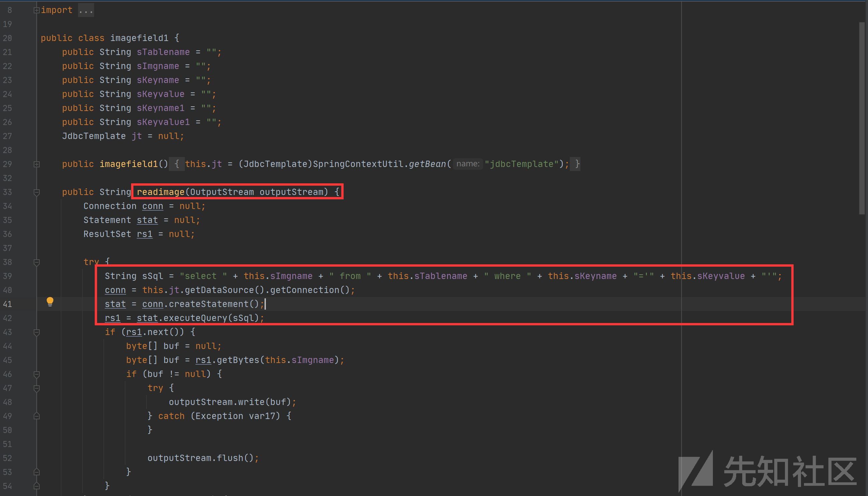
Task: Click the sKeyvalue field on line 24
Action: [x=160, y=94]
